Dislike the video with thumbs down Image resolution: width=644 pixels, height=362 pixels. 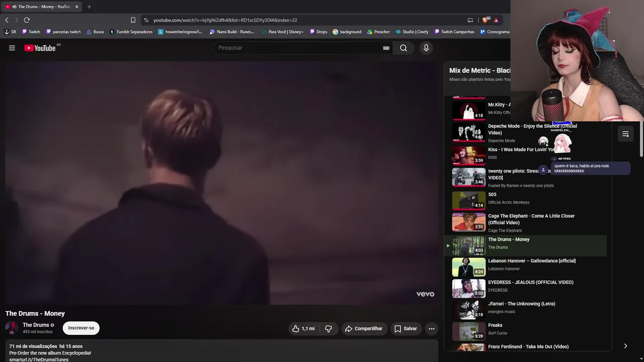[329, 329]
